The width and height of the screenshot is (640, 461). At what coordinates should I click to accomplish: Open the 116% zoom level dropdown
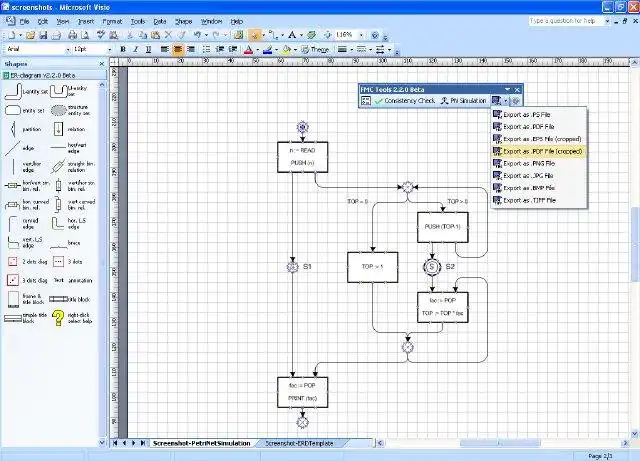361,36
